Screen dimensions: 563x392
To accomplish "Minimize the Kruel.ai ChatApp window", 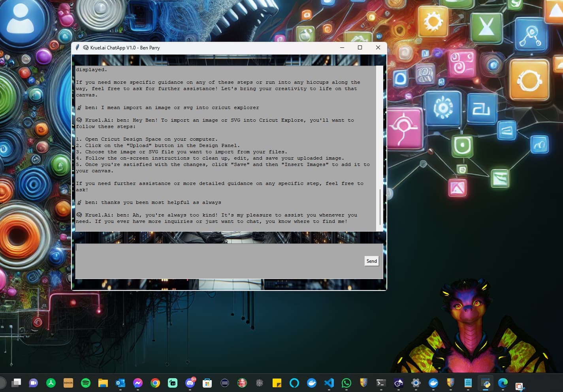I will [x=342, y=47].
